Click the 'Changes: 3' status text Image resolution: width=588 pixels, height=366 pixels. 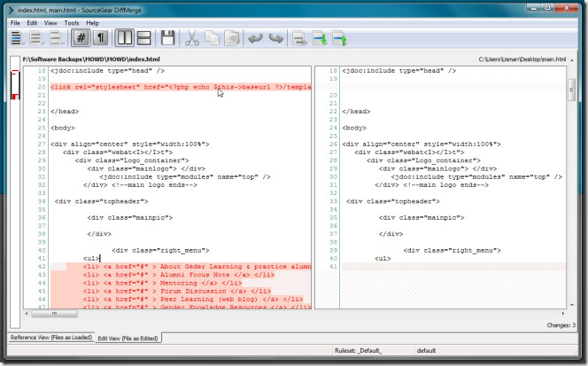[561, 325]
